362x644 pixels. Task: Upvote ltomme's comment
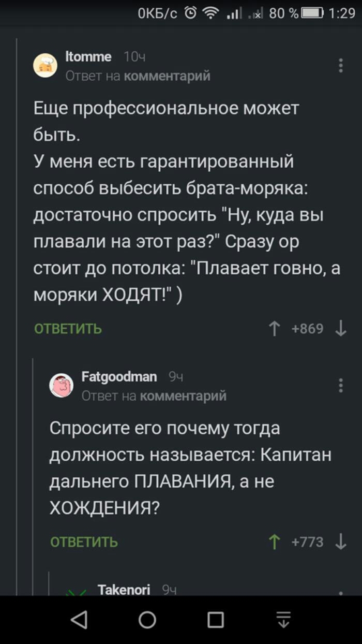(275, 329)
